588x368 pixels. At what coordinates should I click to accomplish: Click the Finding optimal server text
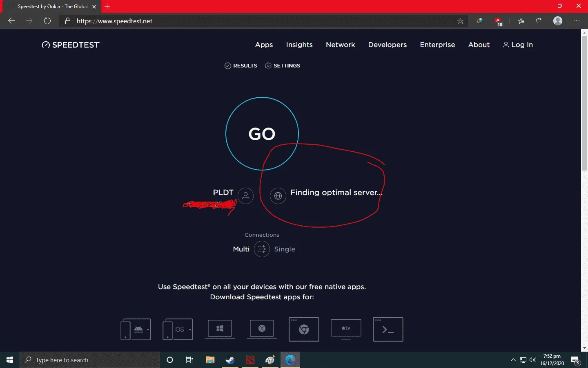click(x=336, y=192)
